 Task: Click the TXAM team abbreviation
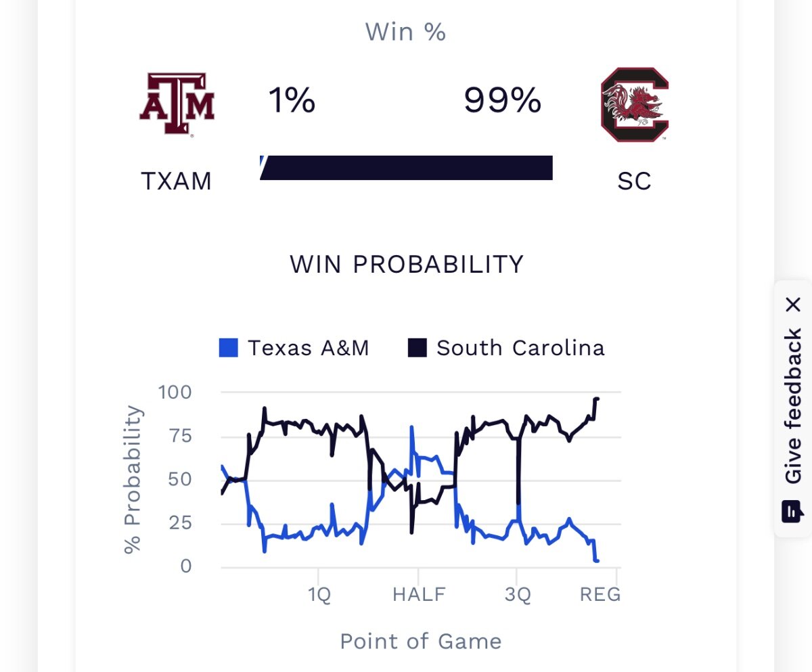coord(176,181)
